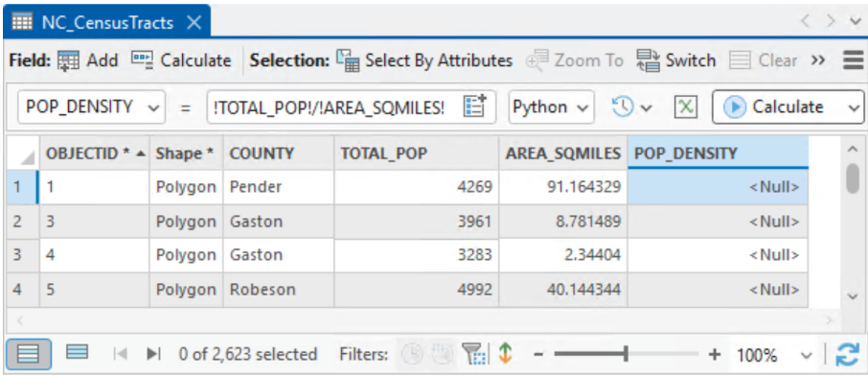Click the TOTAL_POP value 3961
Screen dimensions: 868x377
pos(417,222)
